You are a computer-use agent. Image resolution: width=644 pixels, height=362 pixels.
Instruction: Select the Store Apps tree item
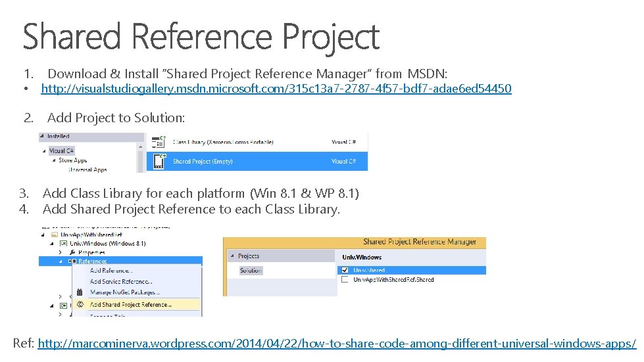tap(73, 160)
